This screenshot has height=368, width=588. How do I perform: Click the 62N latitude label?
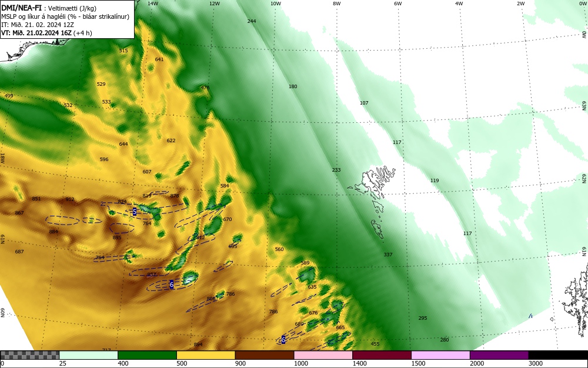[x=584, y=178]
